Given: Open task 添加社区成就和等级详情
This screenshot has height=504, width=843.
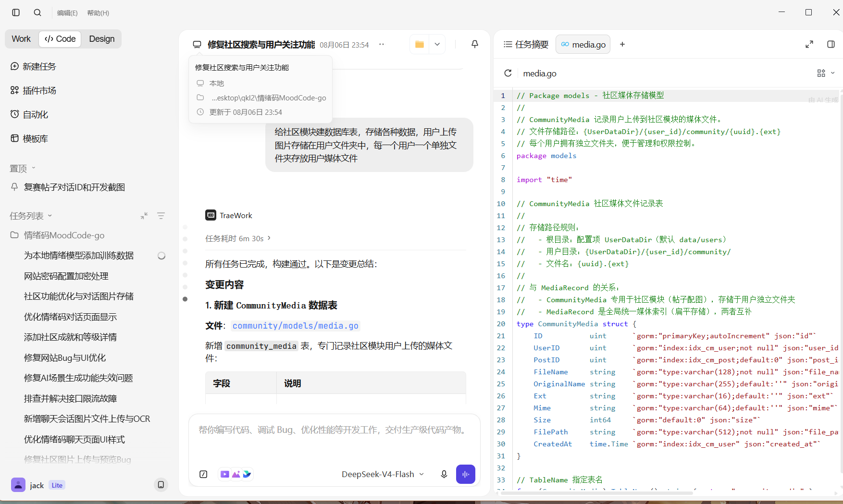Looking at the screenshot, I should coord(71,337).
